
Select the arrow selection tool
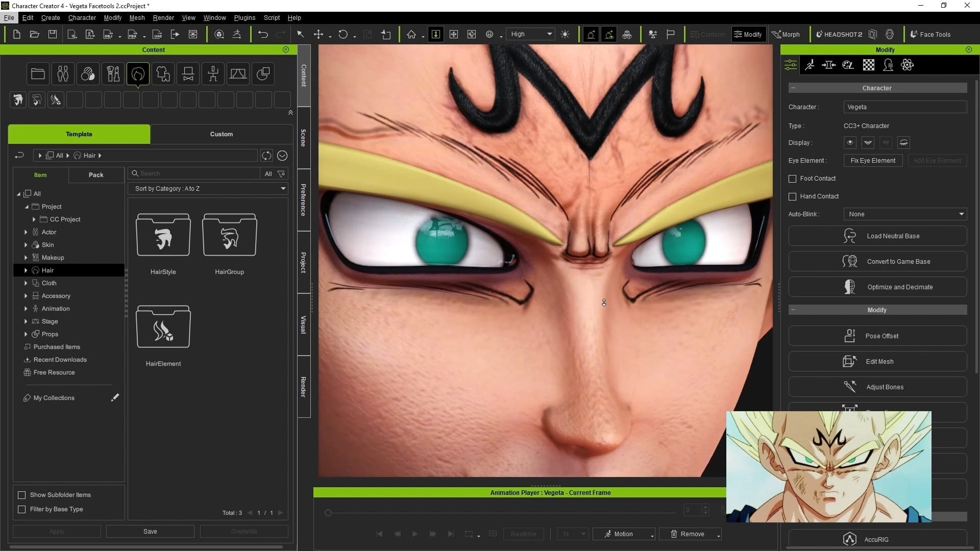coord(300,34)
